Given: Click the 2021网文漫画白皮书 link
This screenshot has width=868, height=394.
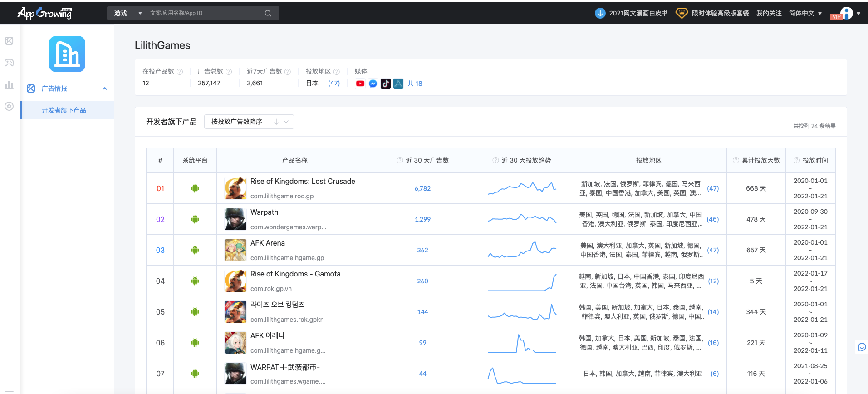Looking at the screenshot, I should [x=638, y=13].
